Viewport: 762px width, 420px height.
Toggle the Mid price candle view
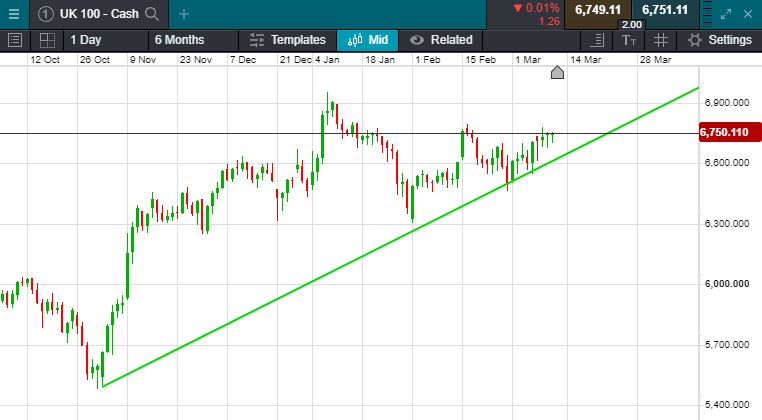click(x=367, y=40)
